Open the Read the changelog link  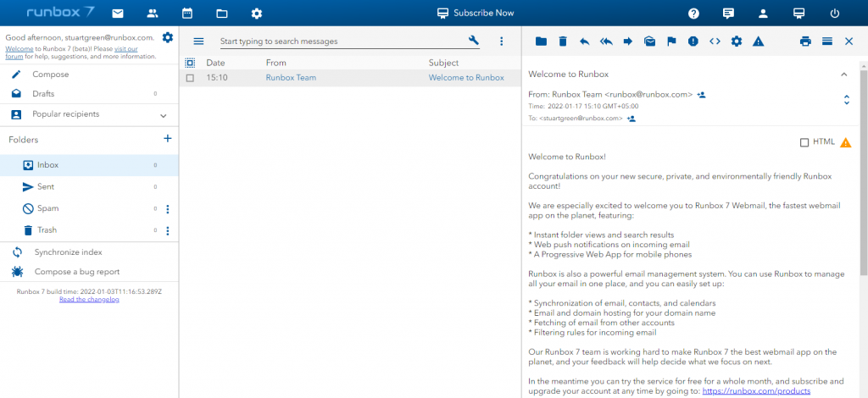[89, 300]
